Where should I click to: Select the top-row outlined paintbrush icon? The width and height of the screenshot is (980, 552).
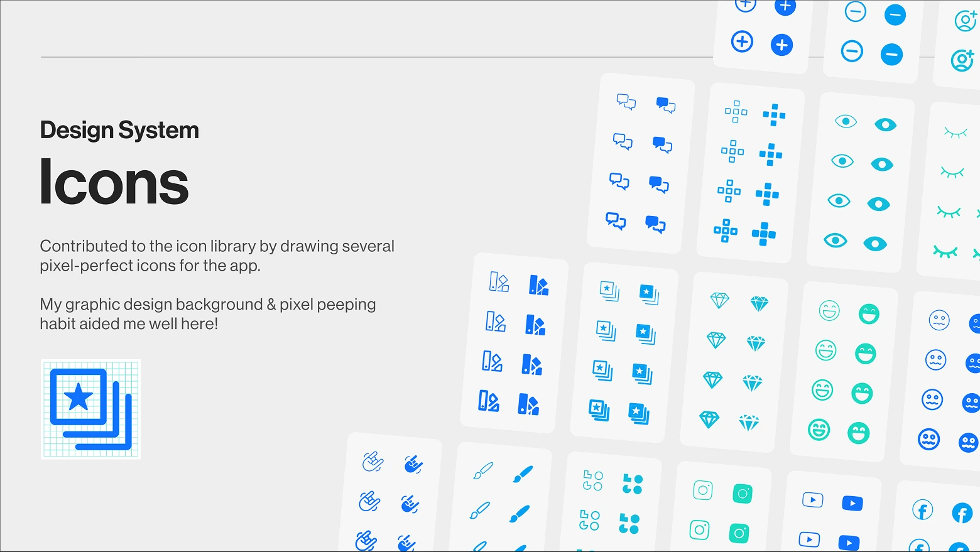pyautogui.click(x=483, y=471)
